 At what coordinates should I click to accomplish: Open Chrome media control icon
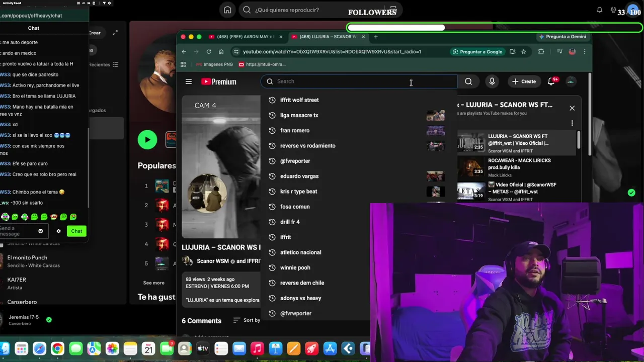click(559, 52)
